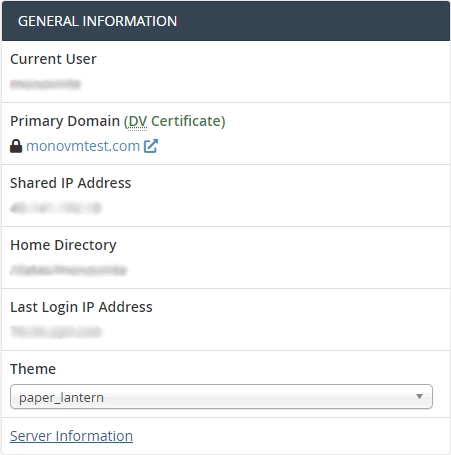Click the GENERAL INFORMATION header bar

[x=226, y=21]
